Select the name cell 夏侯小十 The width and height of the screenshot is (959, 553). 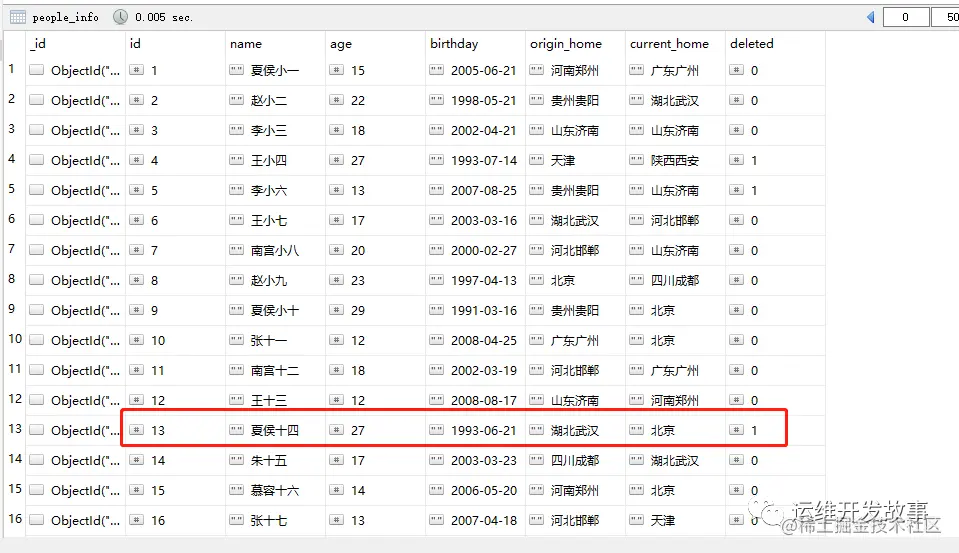275,310
